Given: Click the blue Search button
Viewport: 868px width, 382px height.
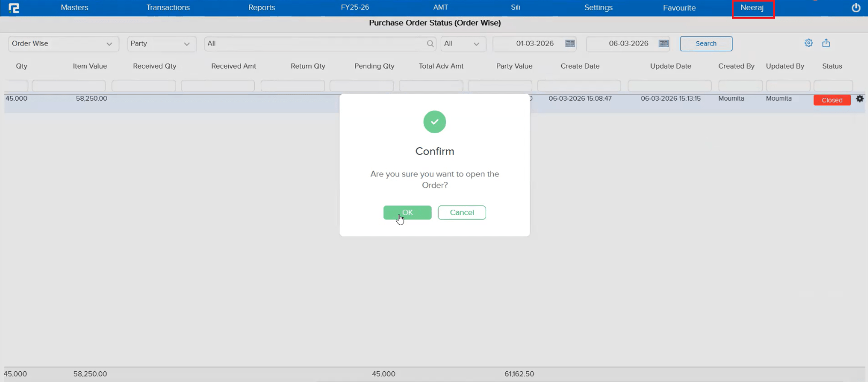Looking at the screenshot, I should pos(706,44).
